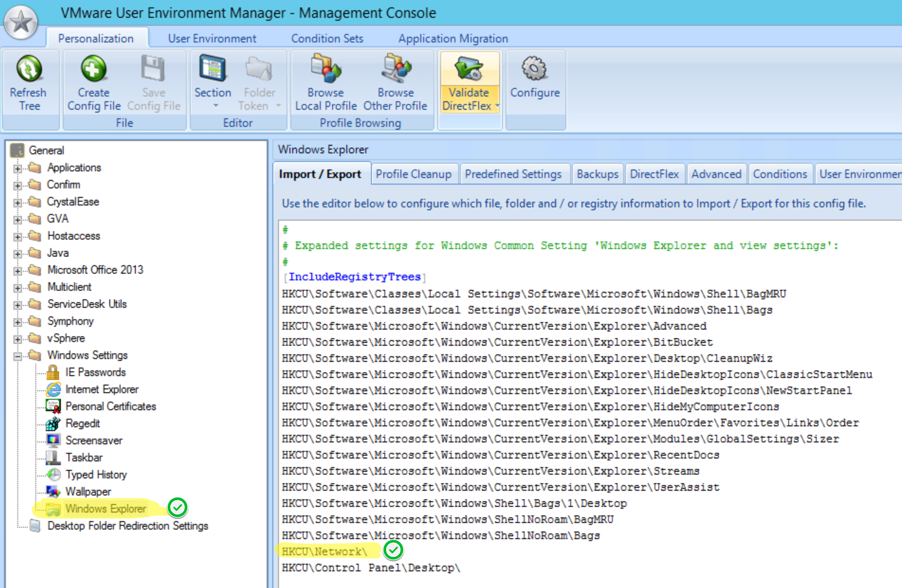Select the General root node icon
This screenshot has height=588, width=902.
(x=17, y=150)
